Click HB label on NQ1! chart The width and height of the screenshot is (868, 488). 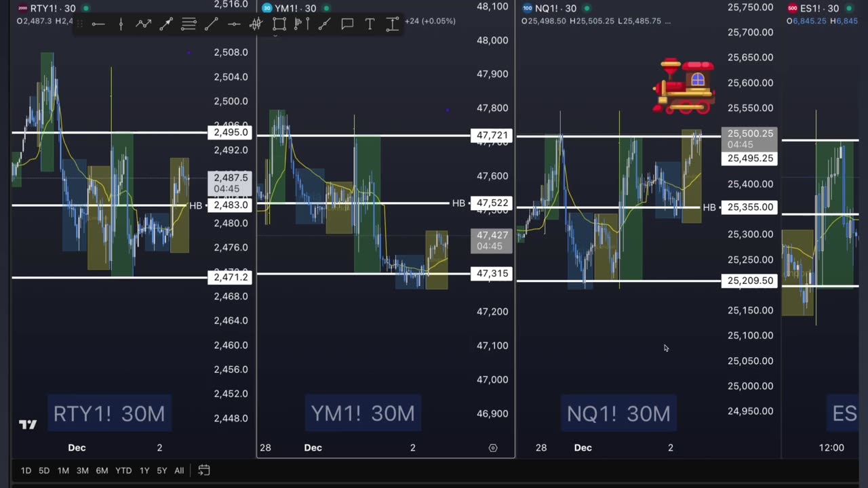(x=709, y=207)
